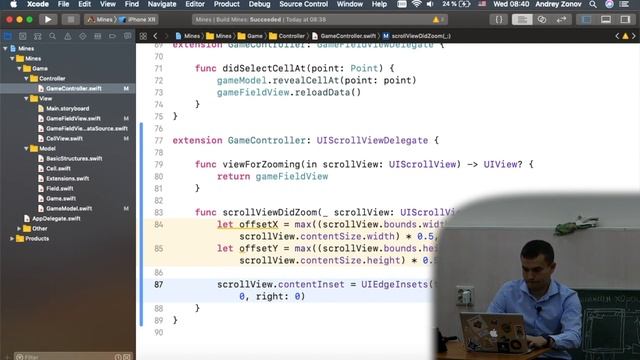The height and width of the screenshot is (360, 640).
Task: Expand the Other folder
Action: (x=19, y=229)
